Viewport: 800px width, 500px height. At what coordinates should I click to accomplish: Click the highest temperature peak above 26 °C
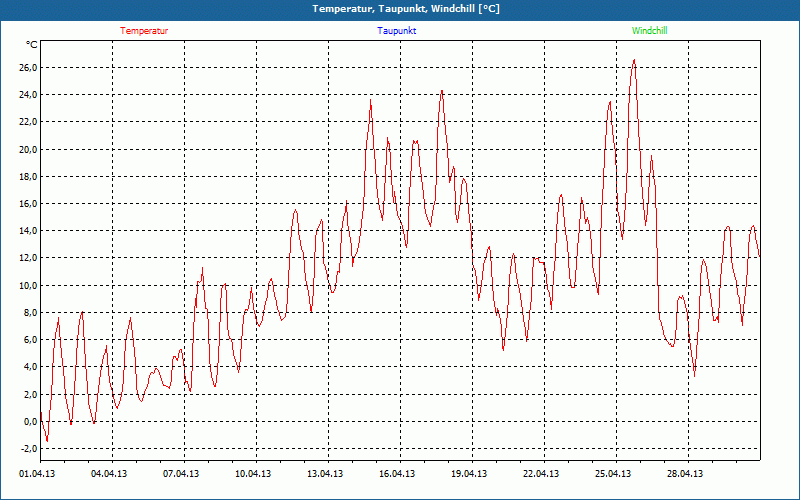coord(634,61)
